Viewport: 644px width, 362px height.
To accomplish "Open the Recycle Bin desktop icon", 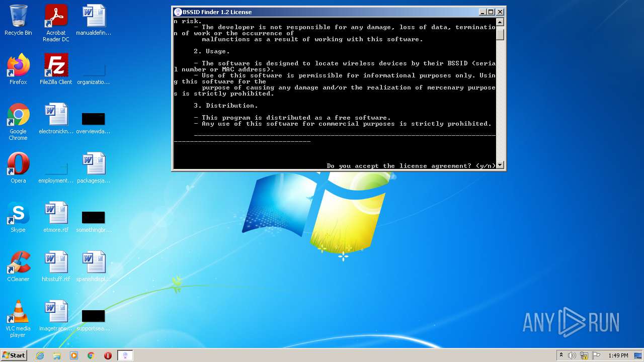I will coord(18,20).
